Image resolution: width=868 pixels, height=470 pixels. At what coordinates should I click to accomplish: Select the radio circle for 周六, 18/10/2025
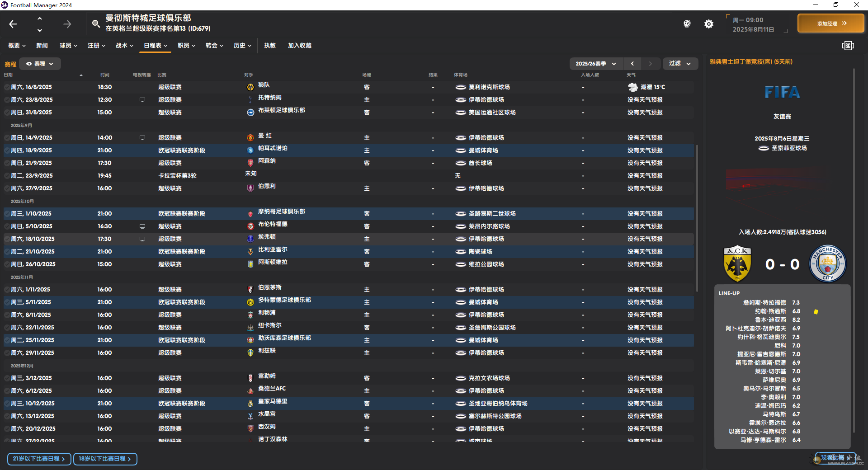pyautogui.click(x=7, y=239)
